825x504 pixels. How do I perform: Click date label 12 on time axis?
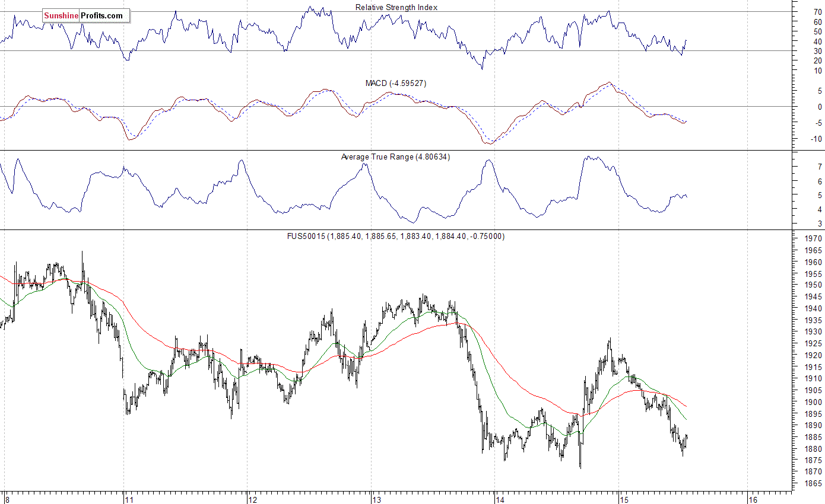coord(253,499)
